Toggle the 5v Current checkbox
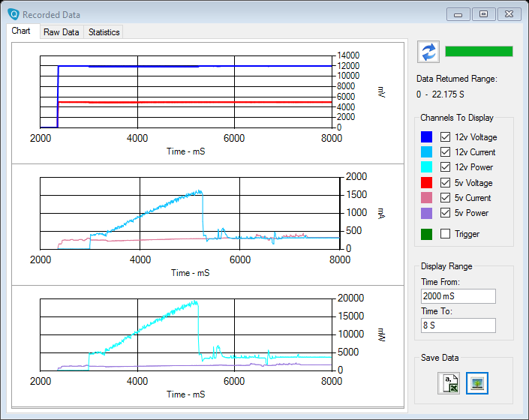This screenshot has height=420, width=529. coord(446,198)
